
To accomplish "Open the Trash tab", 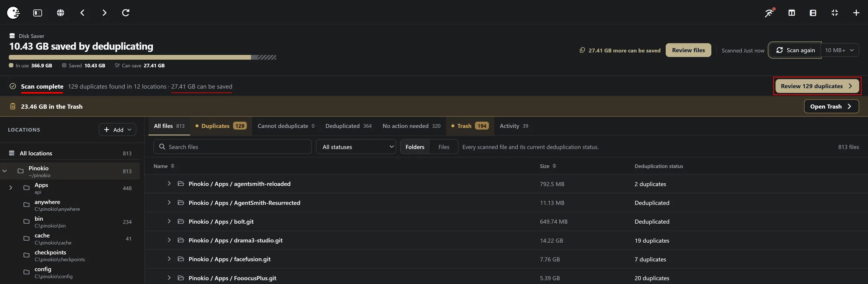I will tap(470, 126).
